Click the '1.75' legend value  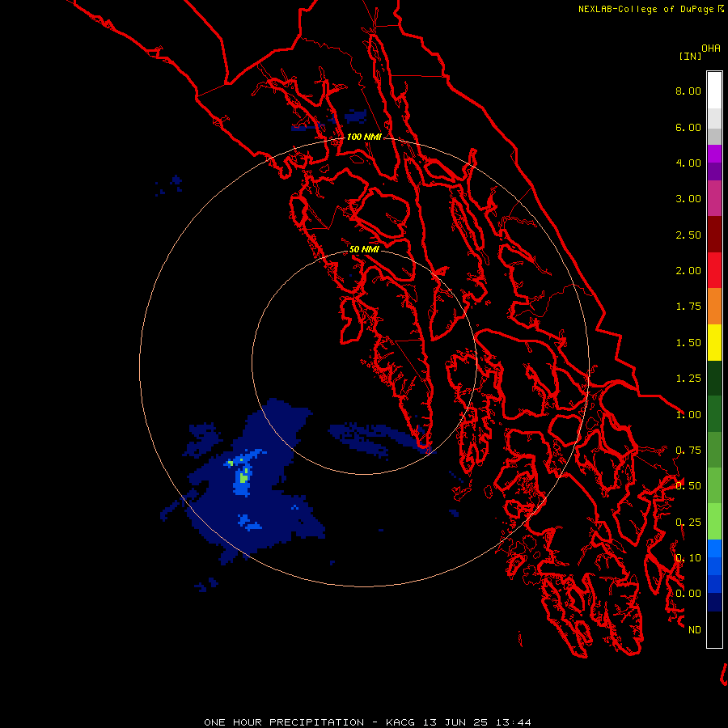coord(688,307)
